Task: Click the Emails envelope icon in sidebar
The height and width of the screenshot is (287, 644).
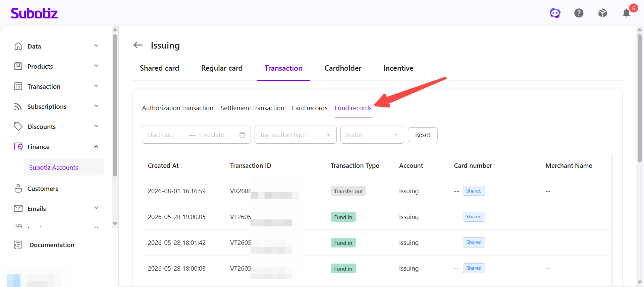Action: pyautogui.click(x=18, y=208)
